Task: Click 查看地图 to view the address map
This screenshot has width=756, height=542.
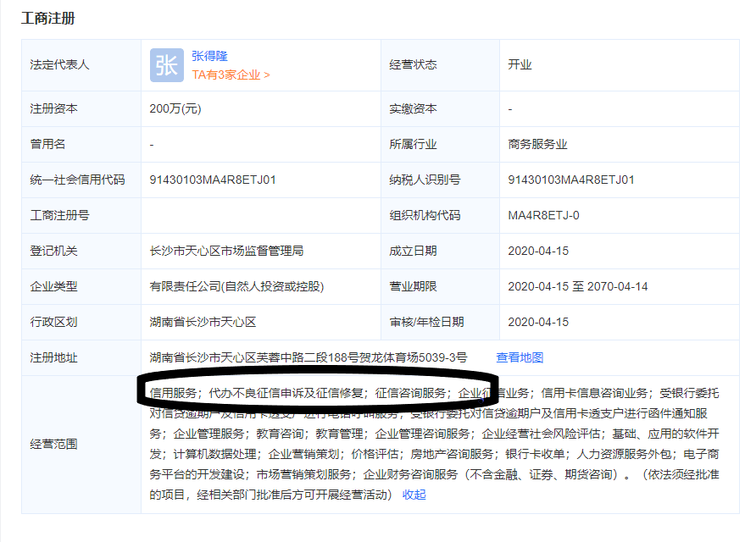Action: click(x=520, y=357)
